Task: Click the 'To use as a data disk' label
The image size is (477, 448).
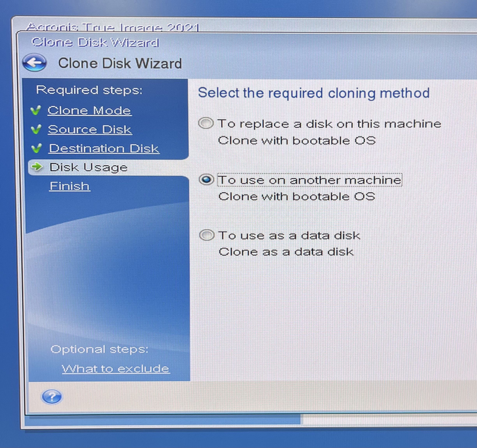Action: (289, 236)
